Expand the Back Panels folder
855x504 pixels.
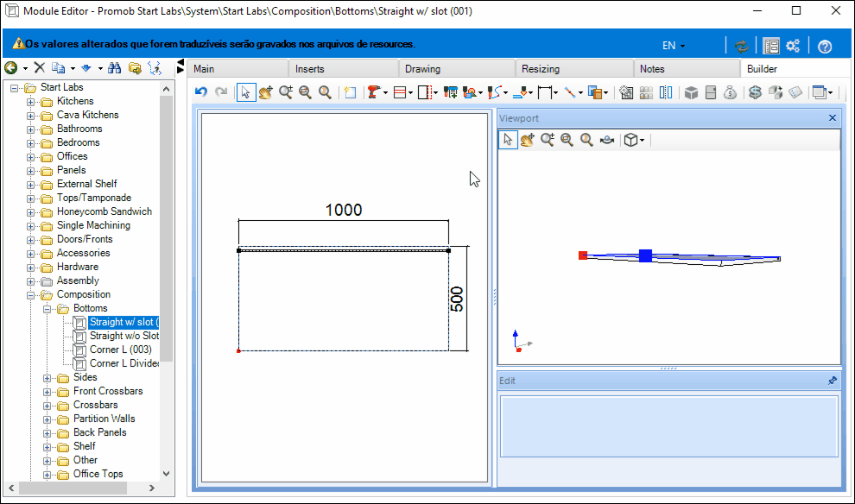point(47,433)
